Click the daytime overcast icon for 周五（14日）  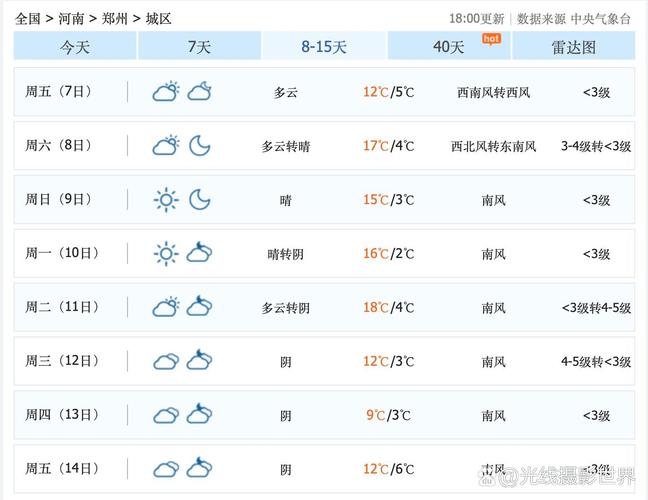(166, 469)
